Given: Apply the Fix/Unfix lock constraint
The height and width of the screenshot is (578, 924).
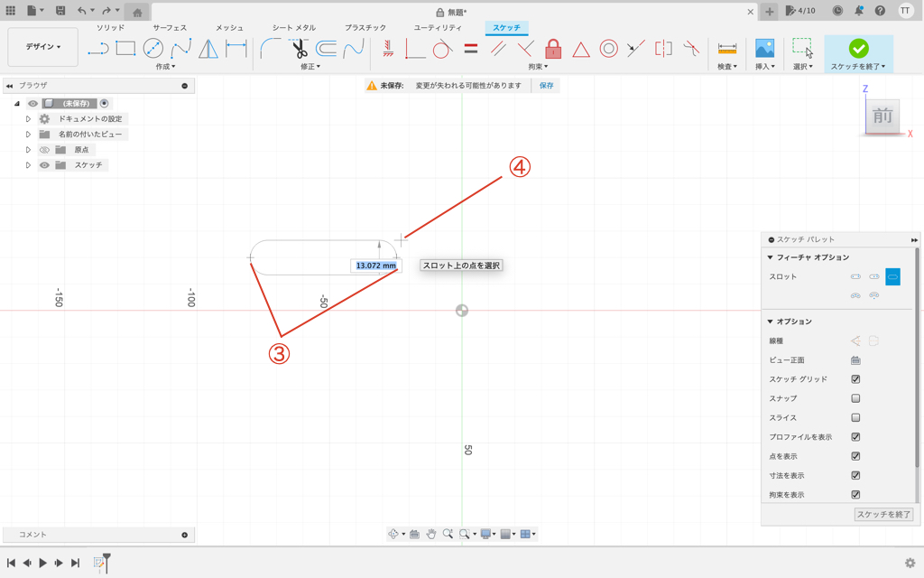Looking at the screenshot, I should [x=553, y=49].
